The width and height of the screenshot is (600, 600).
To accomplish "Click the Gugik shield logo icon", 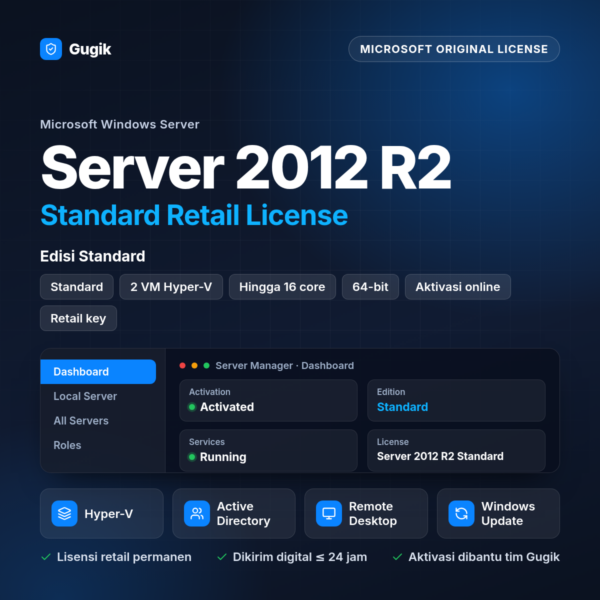I will pyautogui.click(x=51, y=49).
